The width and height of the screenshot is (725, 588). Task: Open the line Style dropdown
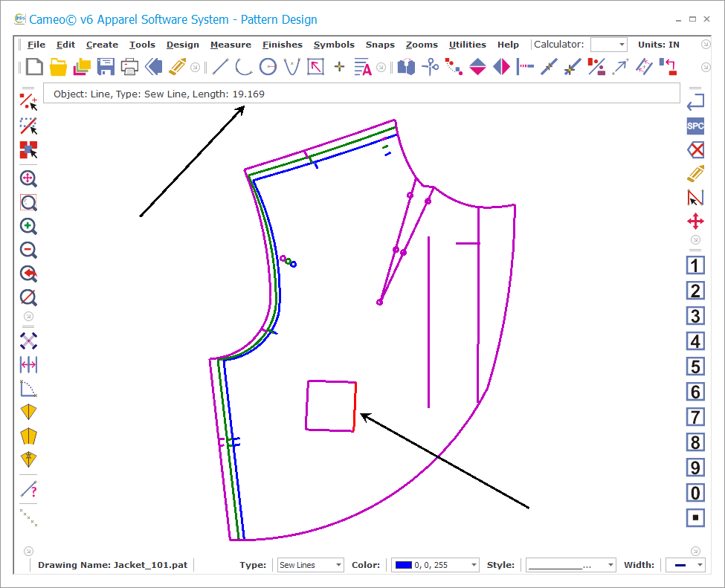coord(570,565)
